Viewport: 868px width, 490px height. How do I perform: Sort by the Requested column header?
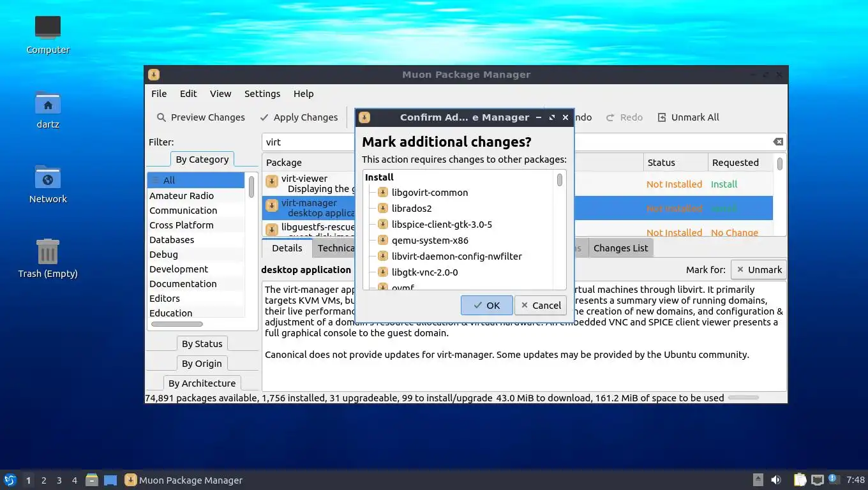coord(740,163)
